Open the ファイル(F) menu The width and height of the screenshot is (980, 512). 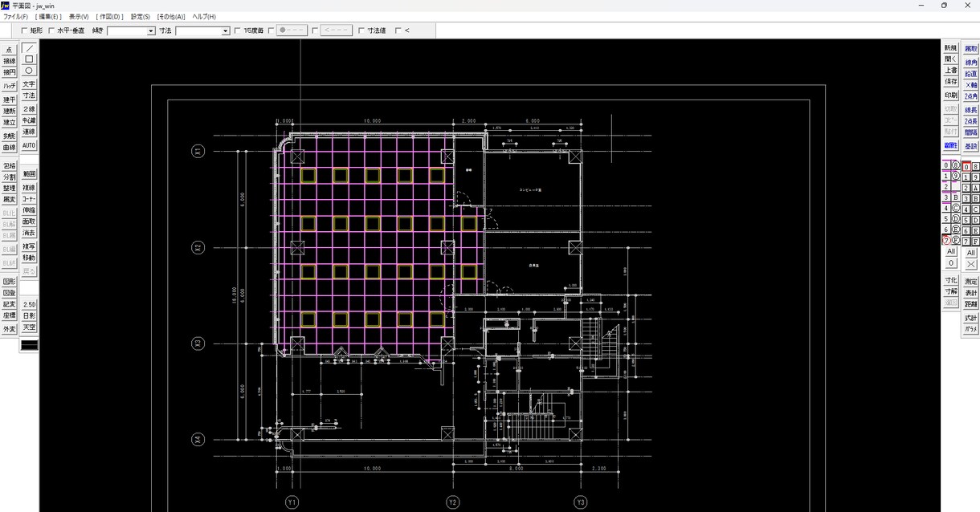coord(15,16)
